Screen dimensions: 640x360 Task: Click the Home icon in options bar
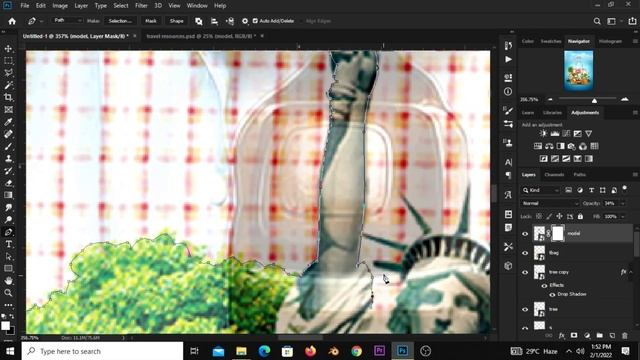(12, 21)
